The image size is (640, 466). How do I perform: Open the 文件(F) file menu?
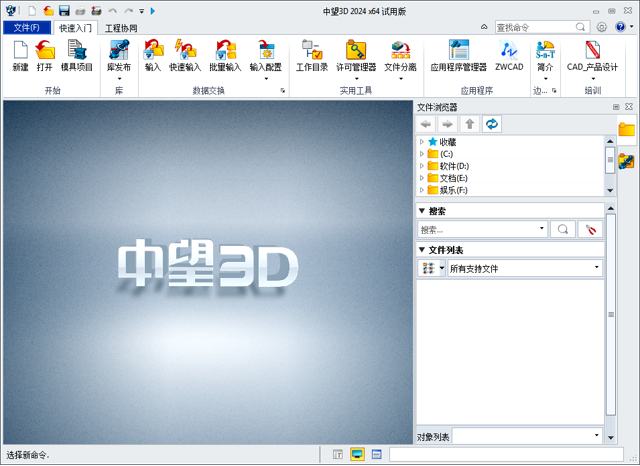tap(27, 27)
